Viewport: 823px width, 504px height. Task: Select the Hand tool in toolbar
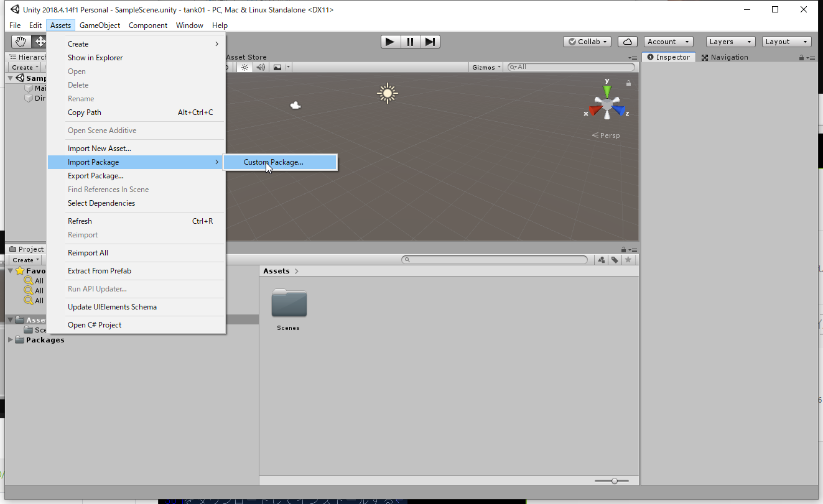tap(21, 42)
